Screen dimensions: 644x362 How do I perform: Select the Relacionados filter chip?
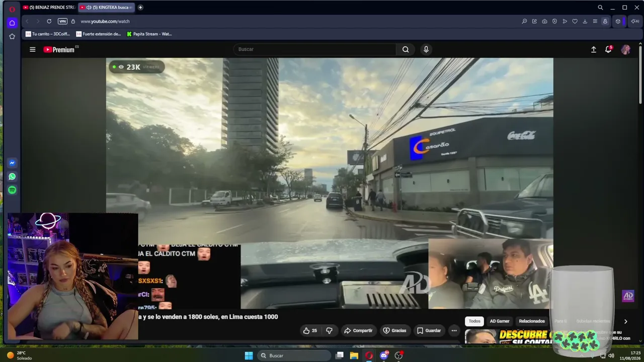(x=532, y=321)
